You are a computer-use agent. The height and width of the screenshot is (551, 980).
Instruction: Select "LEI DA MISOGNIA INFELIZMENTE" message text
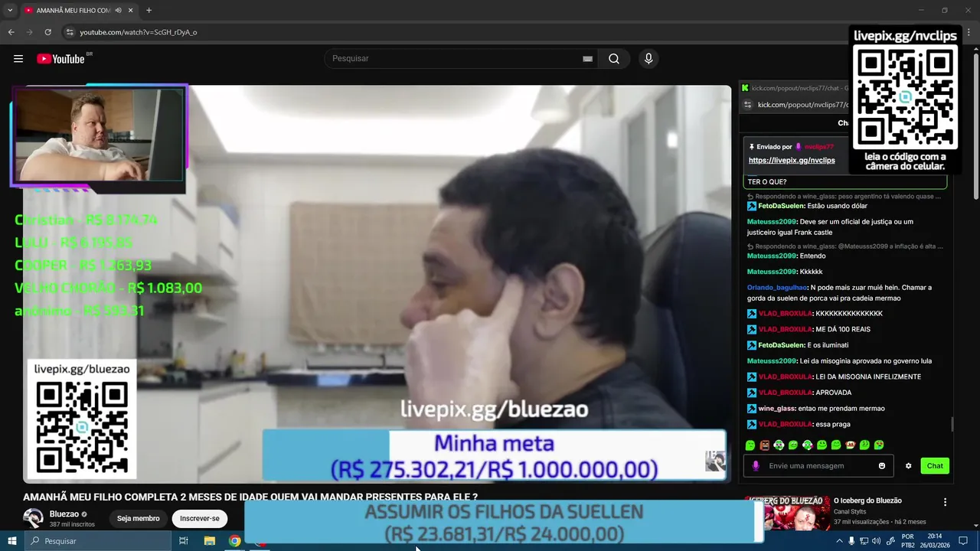(x=868, y=377)
